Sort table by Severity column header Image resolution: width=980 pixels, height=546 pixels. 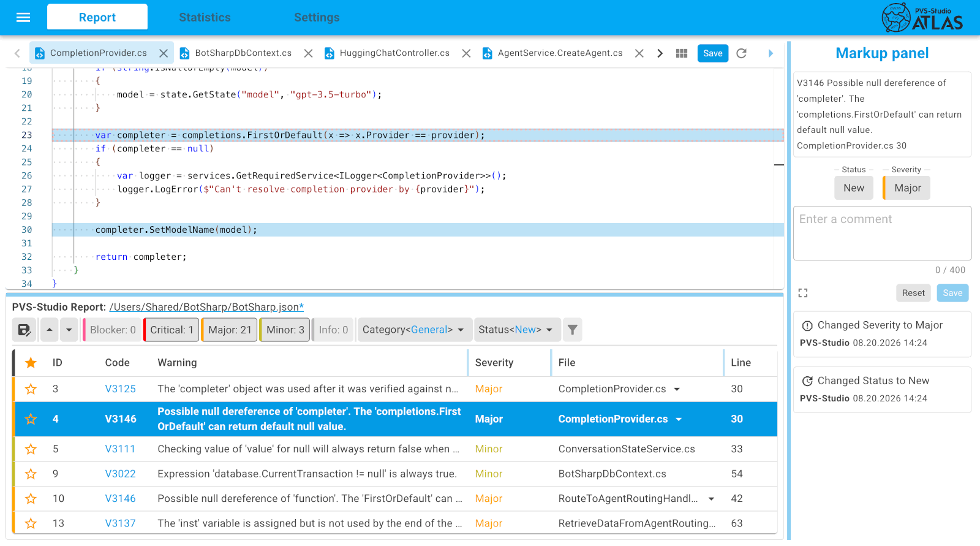494,363
